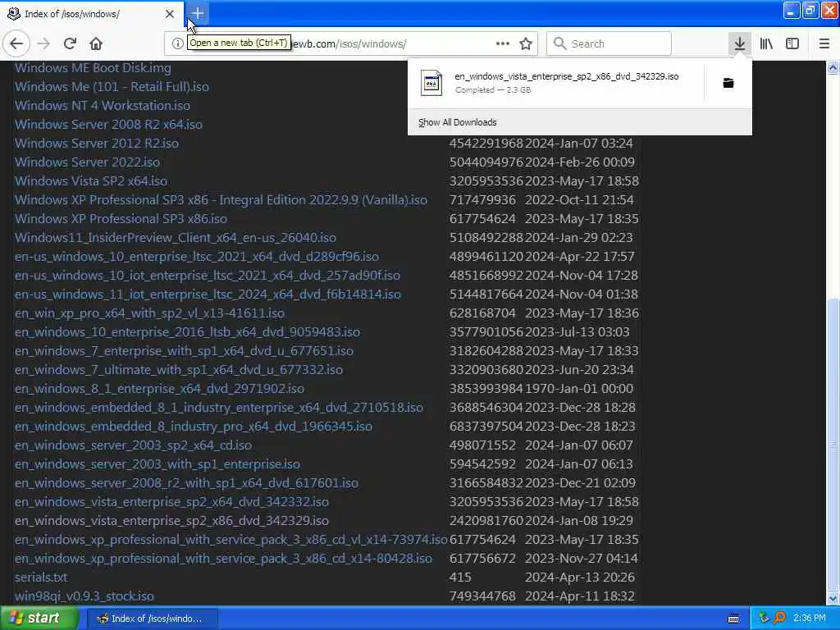Click the downloaded vista ISO file icon
840x630 pixels.
(431, 83)
